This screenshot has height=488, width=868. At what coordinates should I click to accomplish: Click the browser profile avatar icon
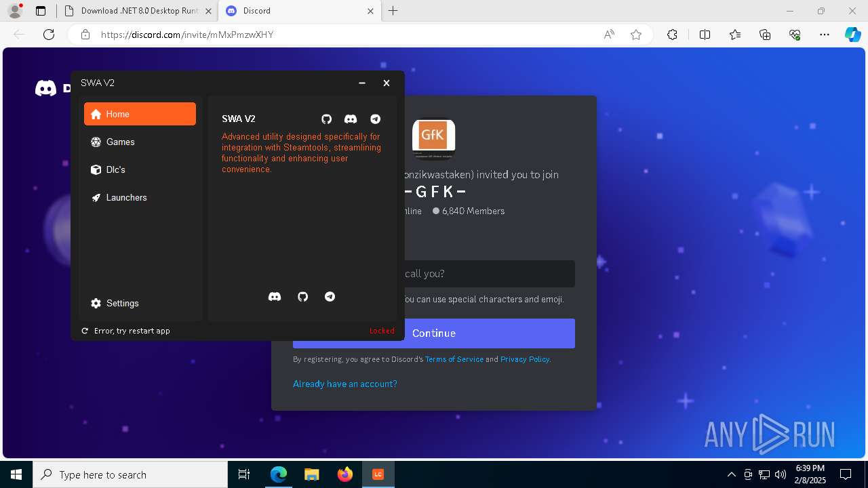15,11
